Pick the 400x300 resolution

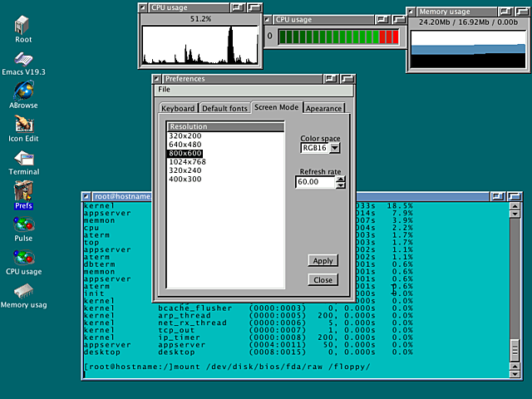click(x=185, y=180)
